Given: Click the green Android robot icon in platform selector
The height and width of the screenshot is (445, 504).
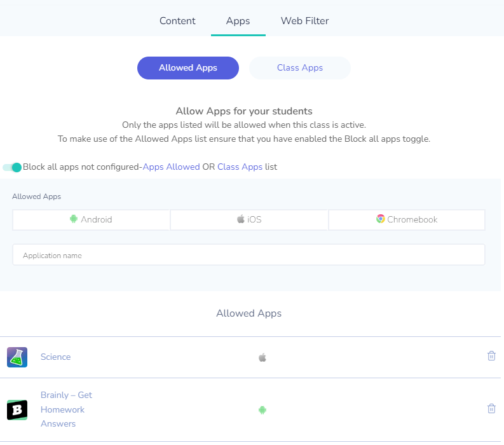Looking at the screenshot, I should pyautogui.click(x=74, y=219).
